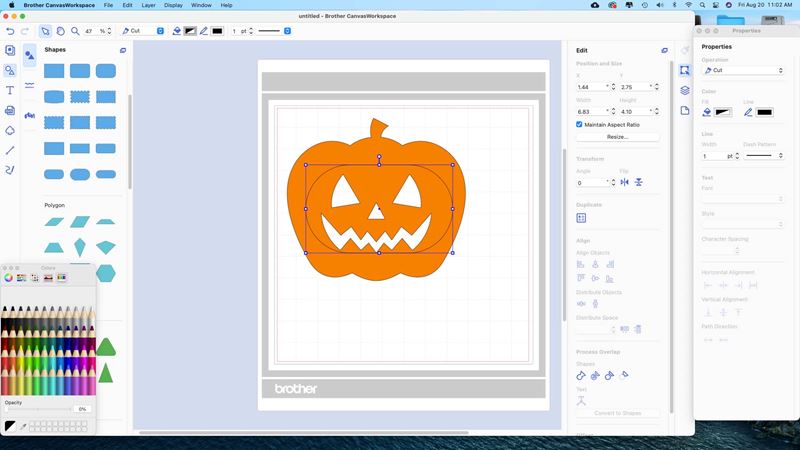Image resolution: width=800 pixels, height=450 pixels.
Task: Click the Angle input field under Transform
Action: 591,183
